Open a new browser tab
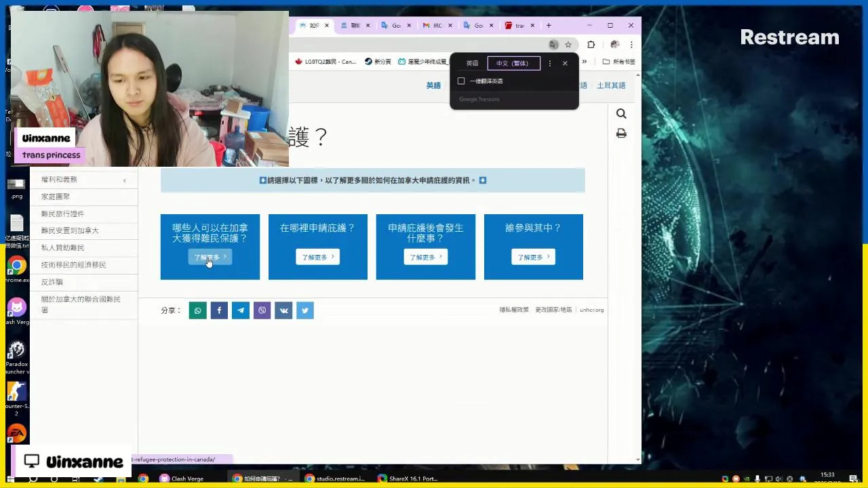This screenshot has height=488, width=868. (549, 26)
